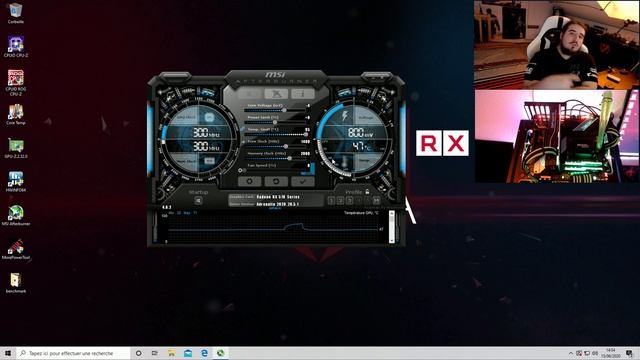The image size is (640, 360).
Task: Open fan speed settings gear icon
Action: click(240, 171)
